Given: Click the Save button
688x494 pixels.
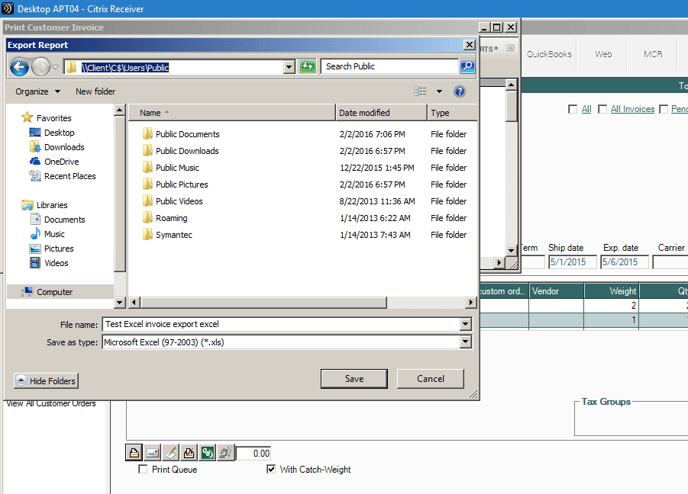Looking at the screenshot, I should [354, 379].
